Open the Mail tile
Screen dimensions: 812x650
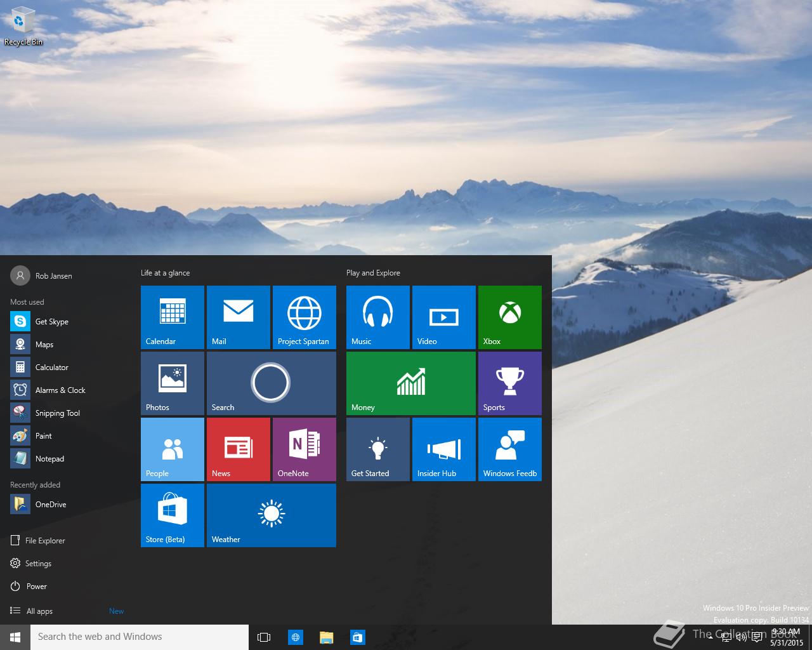(x=239, y=317)
